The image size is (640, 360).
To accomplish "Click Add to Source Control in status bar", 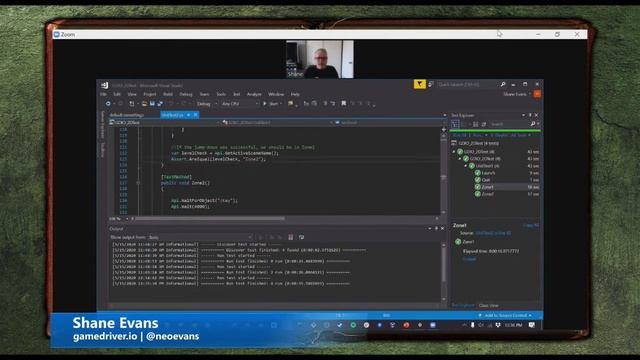I will [x=505, y=316].
